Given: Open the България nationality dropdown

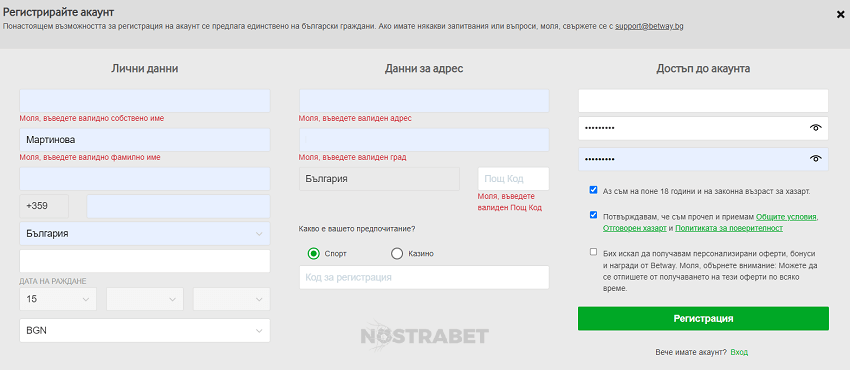Looking at the screenshot, I should 145,233.
